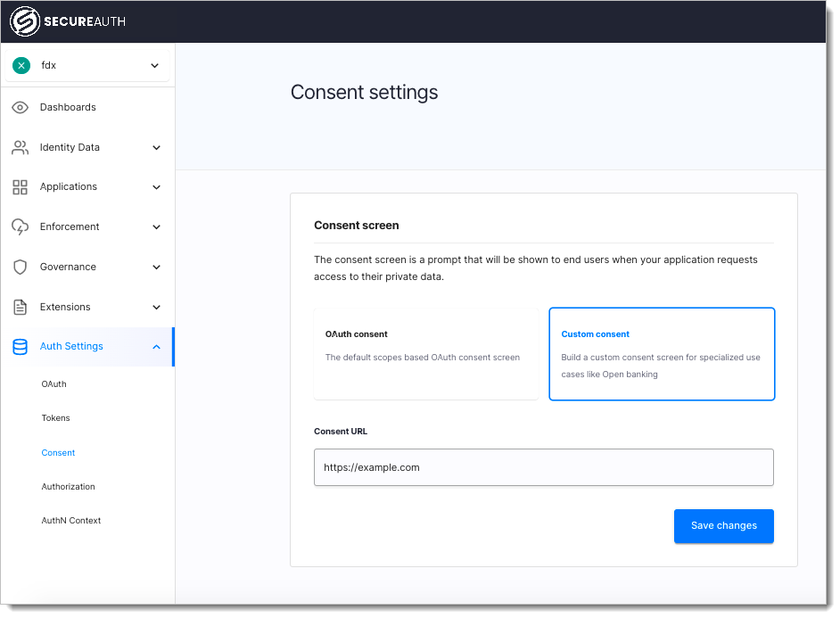Expand the Governance section chevron
The width and height of the screenshot is (840, 618).
tap(156, 268)
